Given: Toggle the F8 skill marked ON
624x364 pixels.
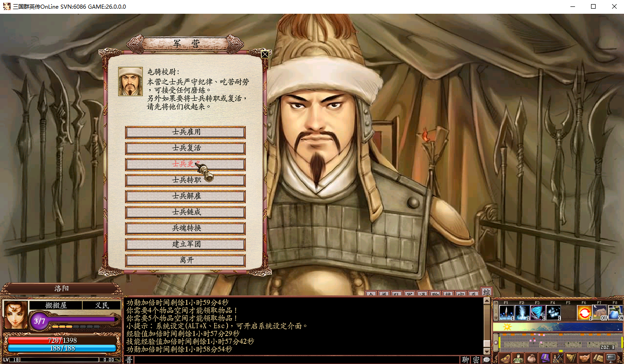Looking at the screenshot, I should pos(616,313).
